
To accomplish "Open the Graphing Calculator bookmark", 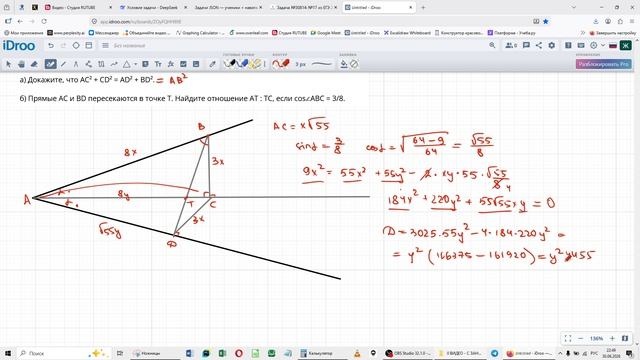I will [200, 33].
